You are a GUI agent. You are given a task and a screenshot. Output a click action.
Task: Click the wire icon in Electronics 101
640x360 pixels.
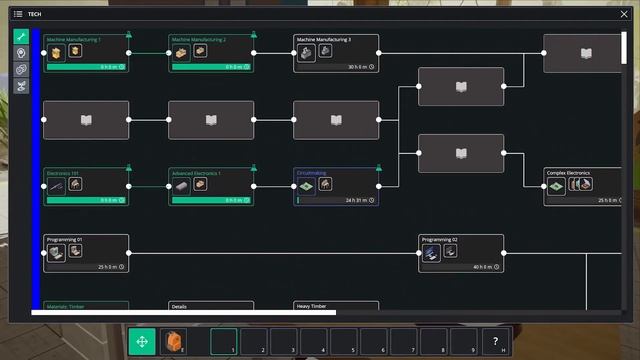tap(56, 187)
